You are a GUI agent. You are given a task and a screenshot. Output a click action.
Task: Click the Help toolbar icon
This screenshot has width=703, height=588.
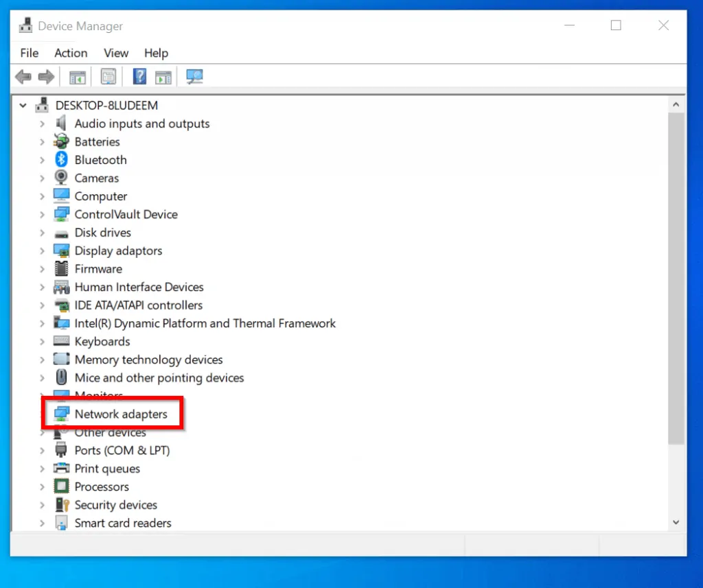(x=139, y=76)
